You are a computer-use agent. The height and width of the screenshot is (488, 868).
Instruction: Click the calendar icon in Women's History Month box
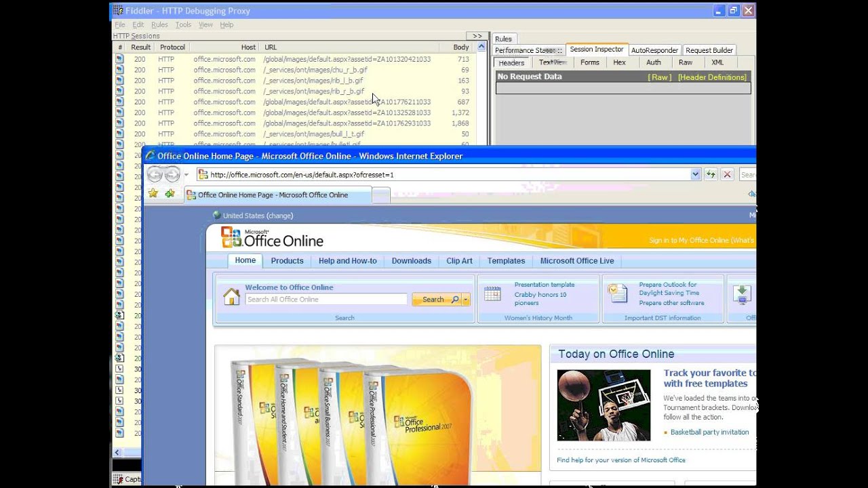tap(492, 293)
